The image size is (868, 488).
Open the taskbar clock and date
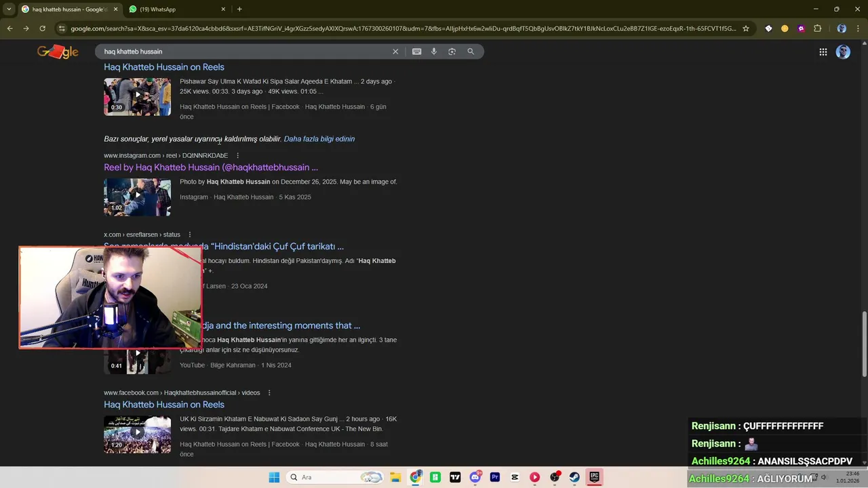[848, 477]
